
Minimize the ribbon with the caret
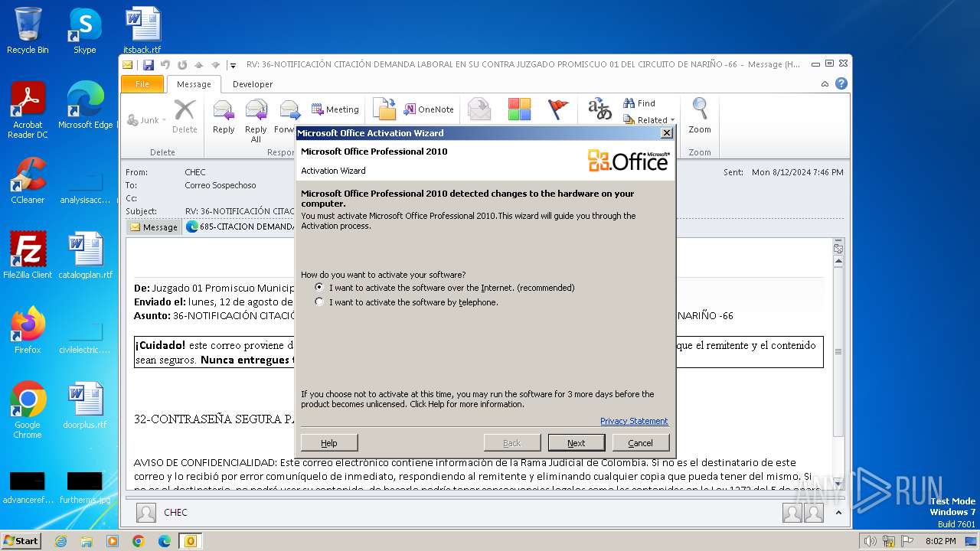(825, 84)
